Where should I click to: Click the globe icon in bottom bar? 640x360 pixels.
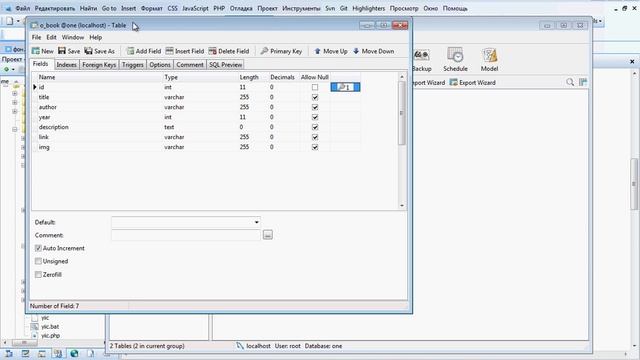pyautogui.click(x=74, y=353)
